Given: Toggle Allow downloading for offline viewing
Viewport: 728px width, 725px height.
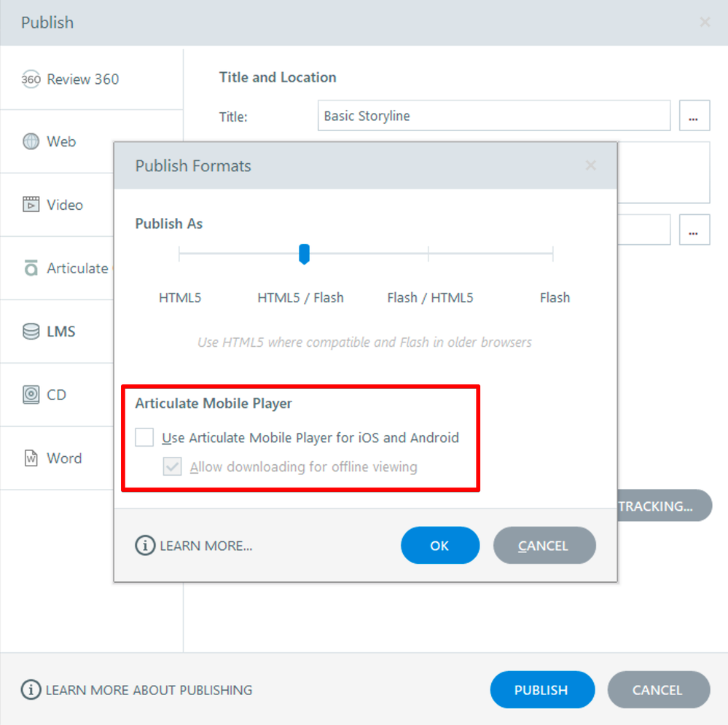Looking at the screenshot, I should click(172, 466).
